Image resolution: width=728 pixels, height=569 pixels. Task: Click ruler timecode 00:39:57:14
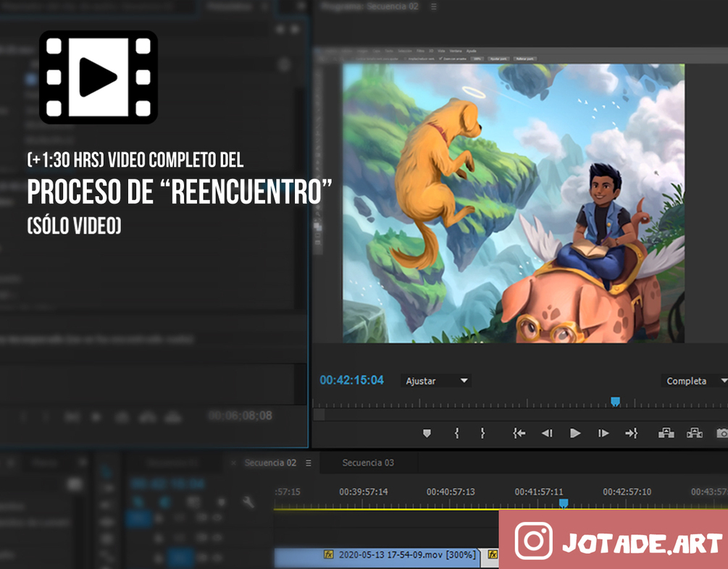pyautogui.click(x=363, y=492)
